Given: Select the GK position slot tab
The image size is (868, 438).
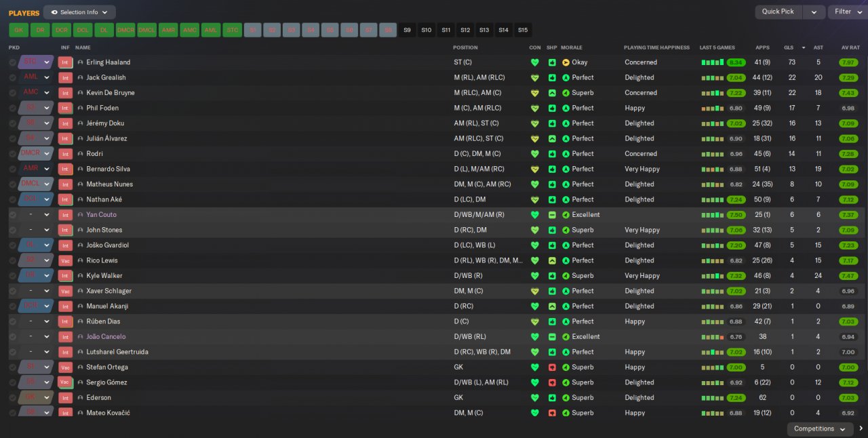Looking at the screenshot, I should click(19, 30).
